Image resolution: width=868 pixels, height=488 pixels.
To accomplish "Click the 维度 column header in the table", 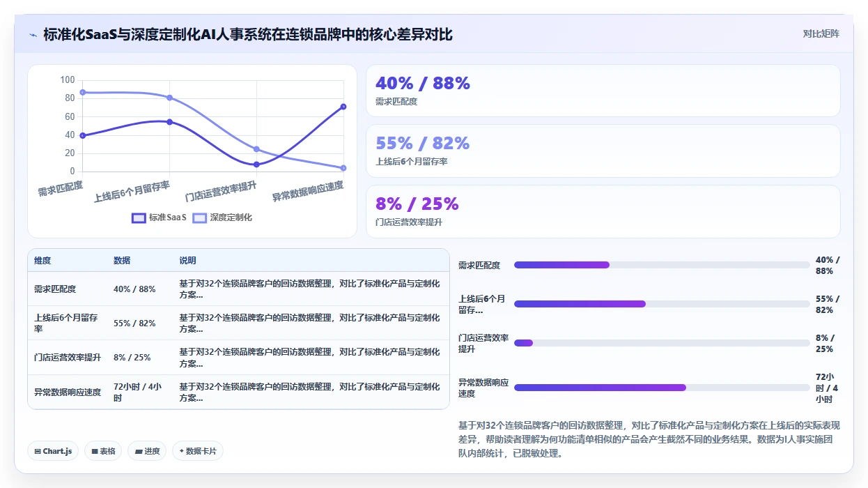I will [x=42, y=261].
